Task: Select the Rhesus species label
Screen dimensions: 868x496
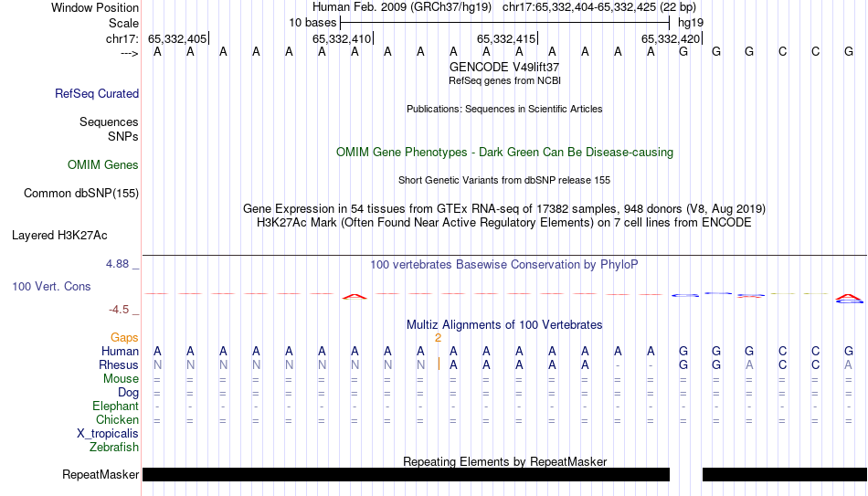Action: pyautogui.click(x=119, y=364)
